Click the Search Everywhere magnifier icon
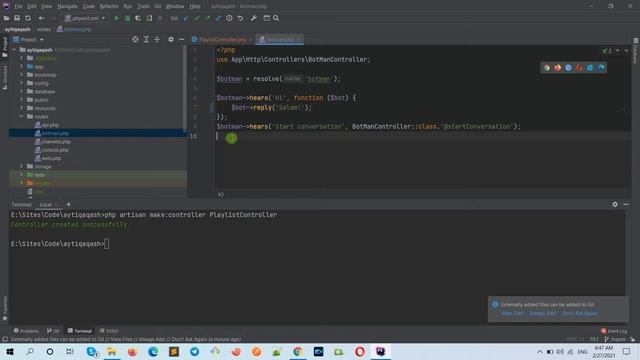The height and width of the screenshot is (360, 640). pyautogui.click(x=276, y=18)
